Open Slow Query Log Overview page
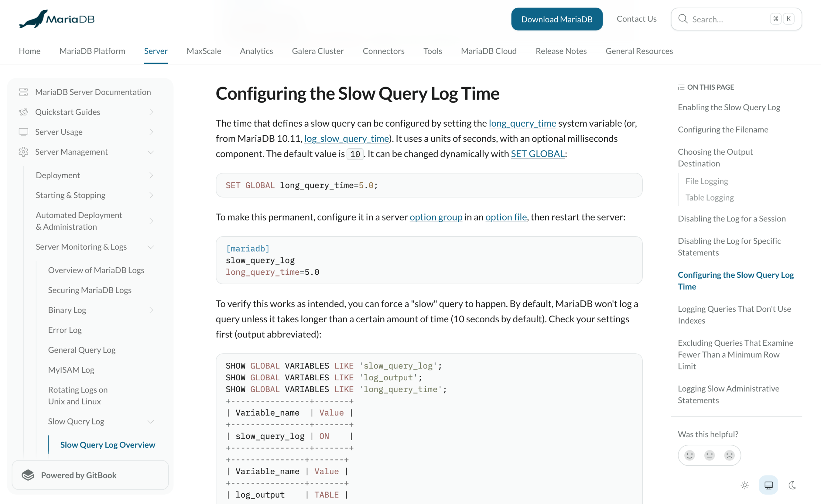Image resolution: width=821 pixels, height=504 pixels. pyautogui.click(x=107, y=445)
